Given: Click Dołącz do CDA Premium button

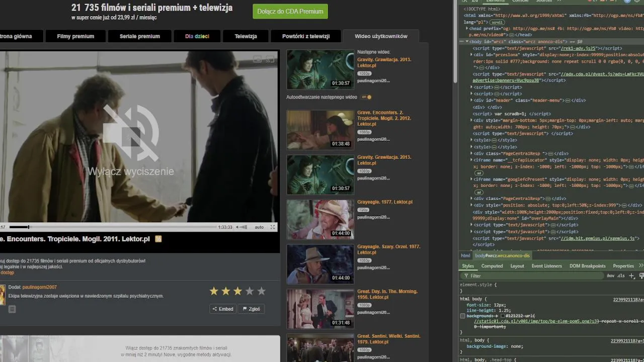Looking at the screenshot, I should (290, 12).
